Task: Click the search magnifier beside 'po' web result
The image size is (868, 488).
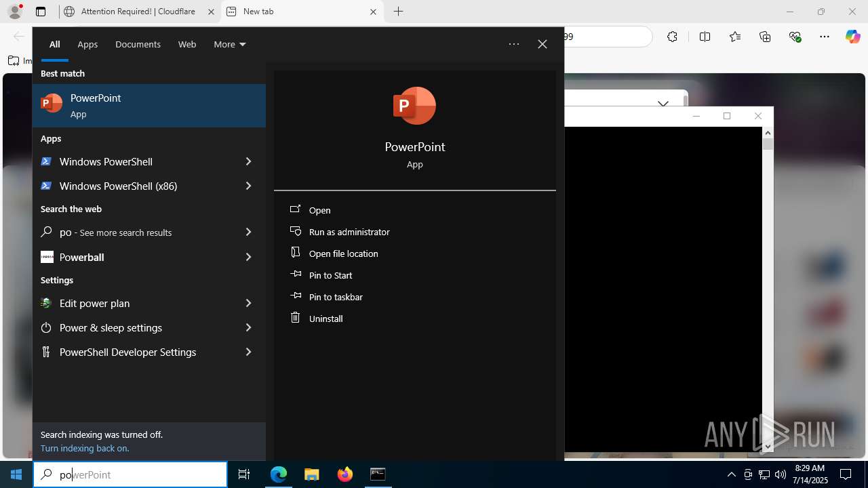Action: (46, 232)
